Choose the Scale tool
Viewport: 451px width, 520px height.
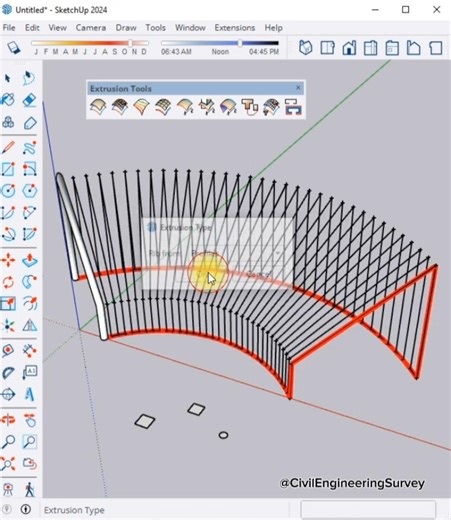8,303
